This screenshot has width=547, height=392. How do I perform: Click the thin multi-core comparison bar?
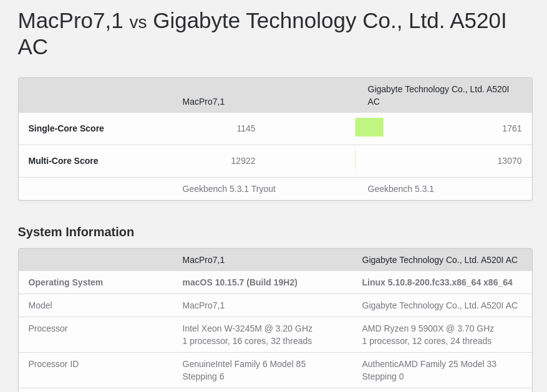356,160
